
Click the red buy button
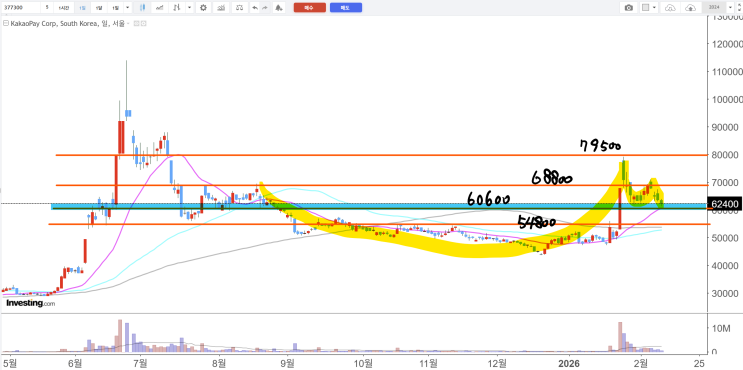coord(309,8)
